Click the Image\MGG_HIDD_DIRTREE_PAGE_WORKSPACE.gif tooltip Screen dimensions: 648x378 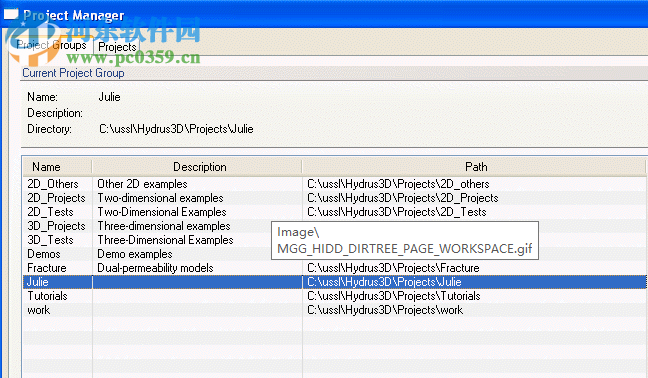(405, 240)
